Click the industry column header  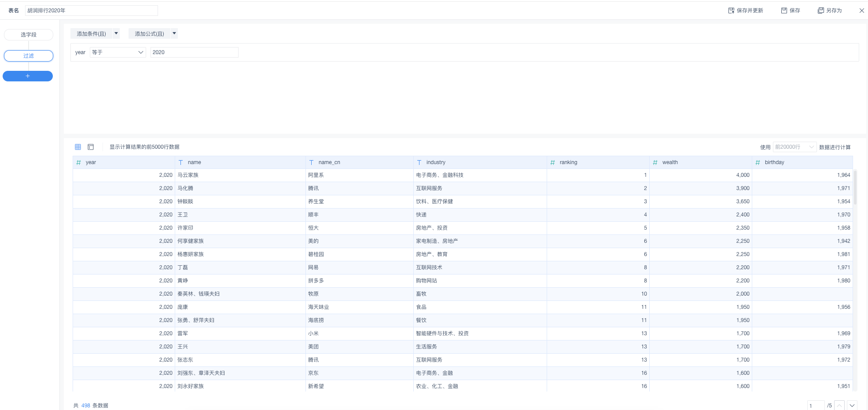[x=480, y=162]
